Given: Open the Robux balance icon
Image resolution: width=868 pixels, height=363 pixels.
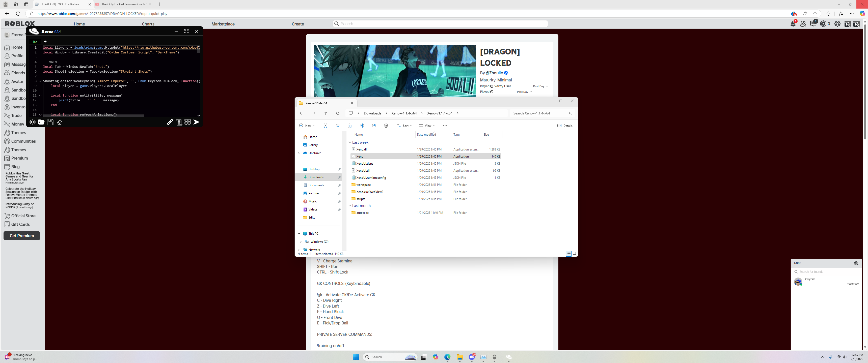Looking at the screenshot, I should click(x=824, y=24).
